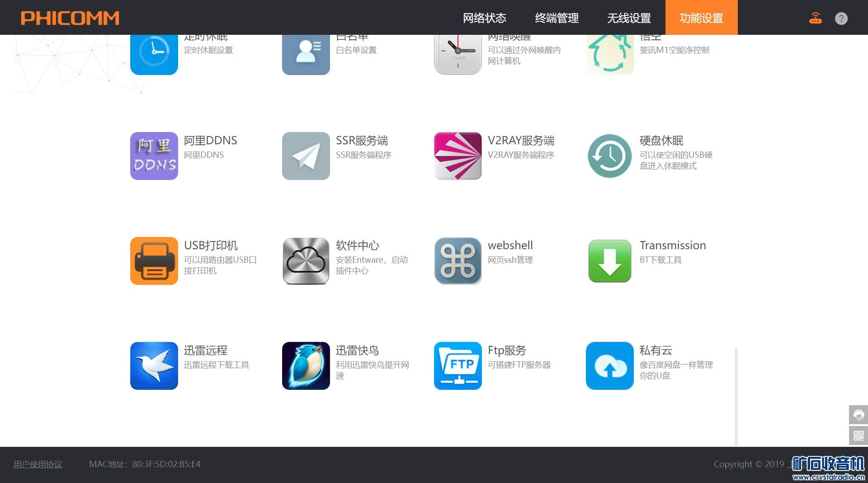This screenshot has width=868, height=483.
Task: Click the help question mark icon
Action: [841, 19]
